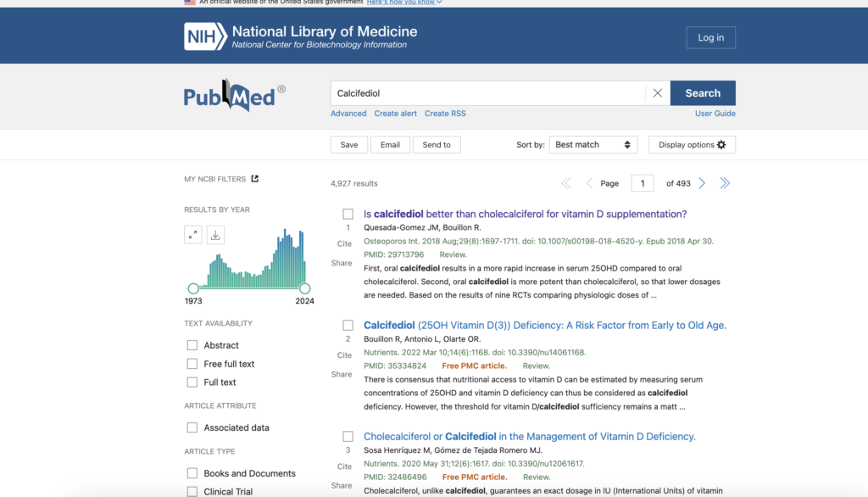Click the Create RSS link
Screen dimensions: 868x497
pyautogui.click(x=445, y=114)
